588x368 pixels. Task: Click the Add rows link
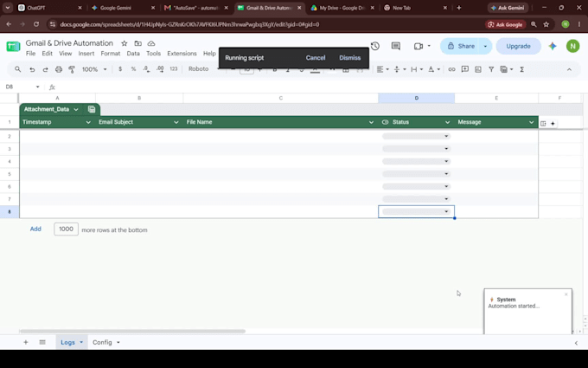click(x=35, y=229)
